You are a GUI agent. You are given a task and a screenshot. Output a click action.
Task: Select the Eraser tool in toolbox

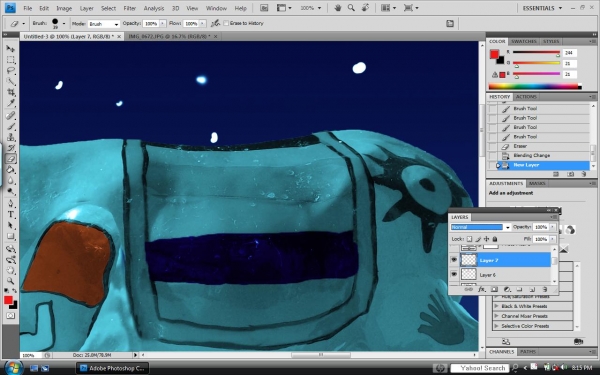point(10,158)
